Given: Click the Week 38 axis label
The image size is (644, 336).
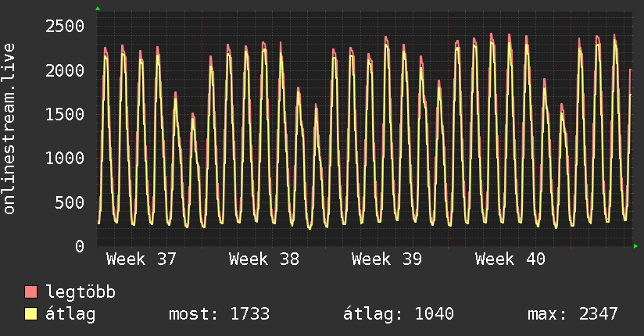Looking at the screenshot, I should point(264,259).
